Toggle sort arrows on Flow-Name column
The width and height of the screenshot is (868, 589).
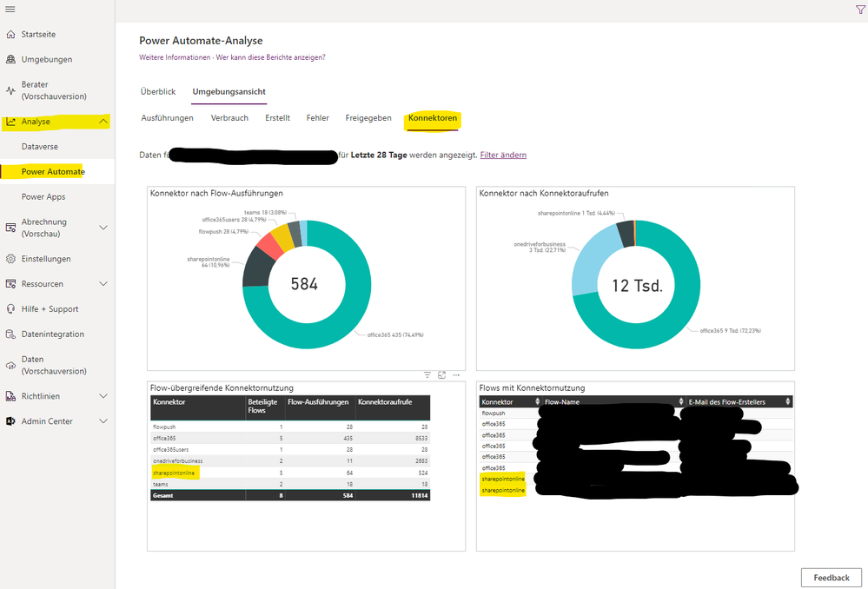pos(681,401)
